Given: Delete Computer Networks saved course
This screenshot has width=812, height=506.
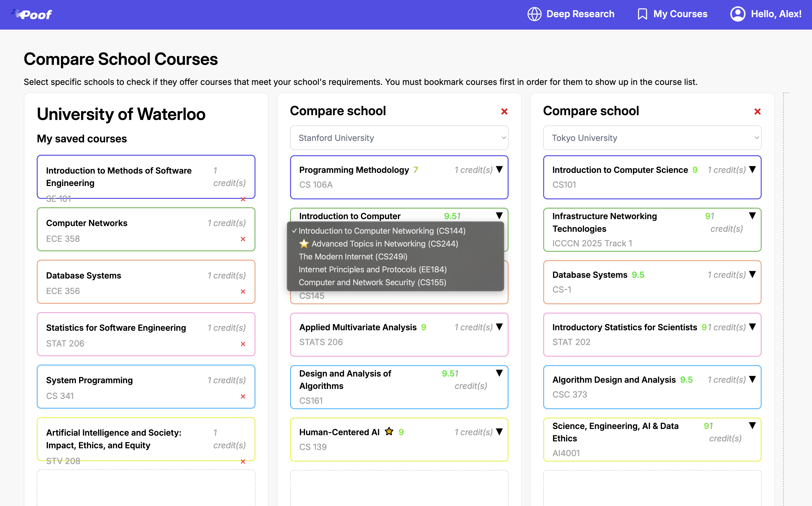Looking at the screenshot, I should click(243, 239).
